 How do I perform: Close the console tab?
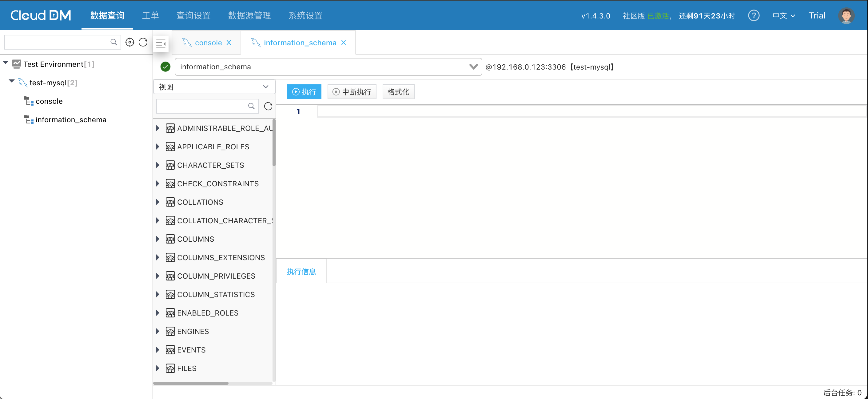pyautogui.click(x=229, y=42)
